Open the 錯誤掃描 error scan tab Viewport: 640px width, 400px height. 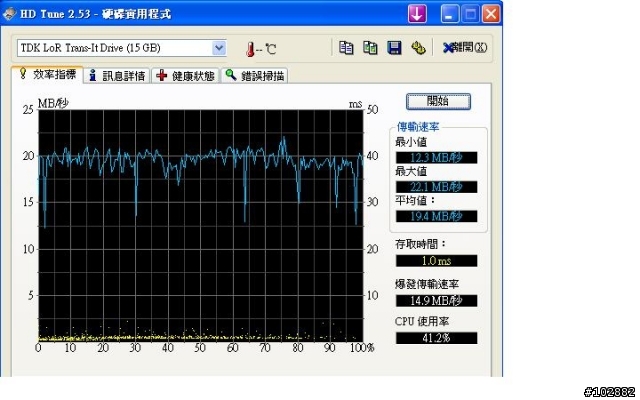255,76
